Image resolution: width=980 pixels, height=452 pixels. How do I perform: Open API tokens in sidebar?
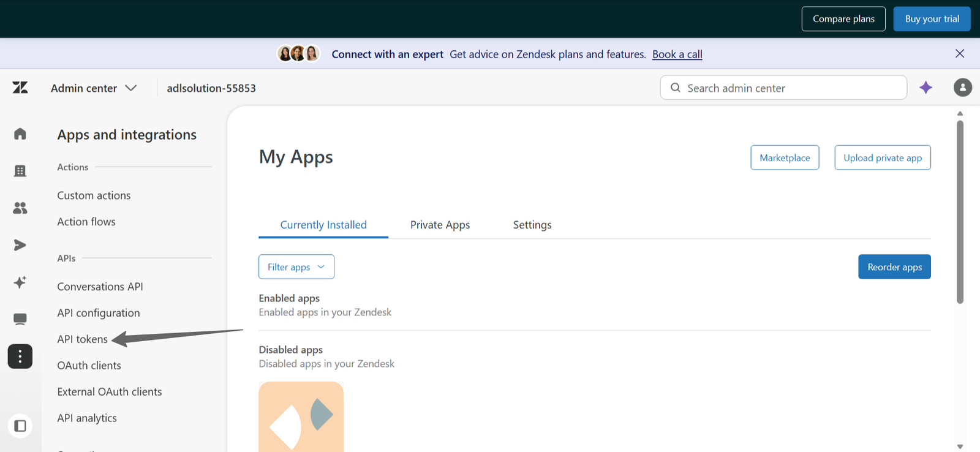82,339
